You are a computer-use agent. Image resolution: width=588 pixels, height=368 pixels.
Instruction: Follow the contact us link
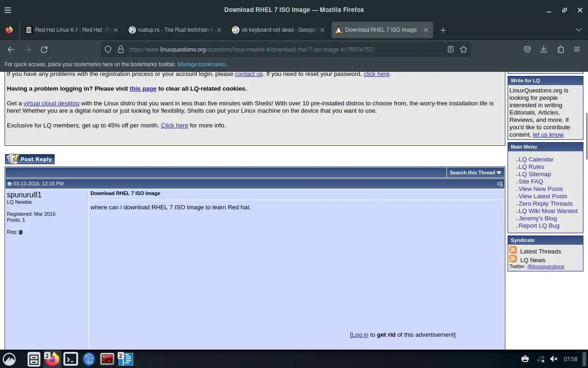(x=249, y=74)
